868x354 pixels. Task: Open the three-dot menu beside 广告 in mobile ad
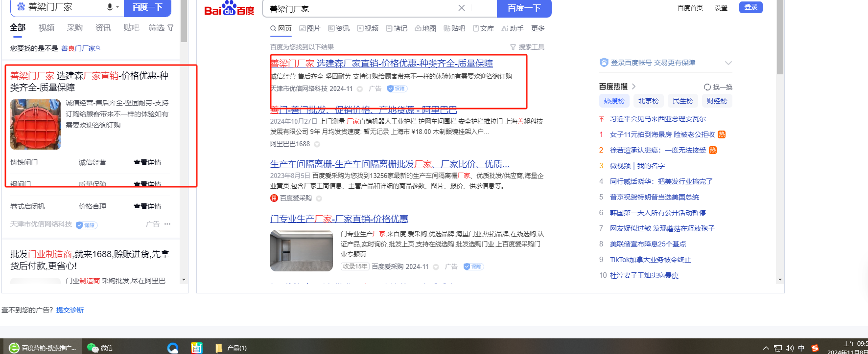[x=167, y=224]
